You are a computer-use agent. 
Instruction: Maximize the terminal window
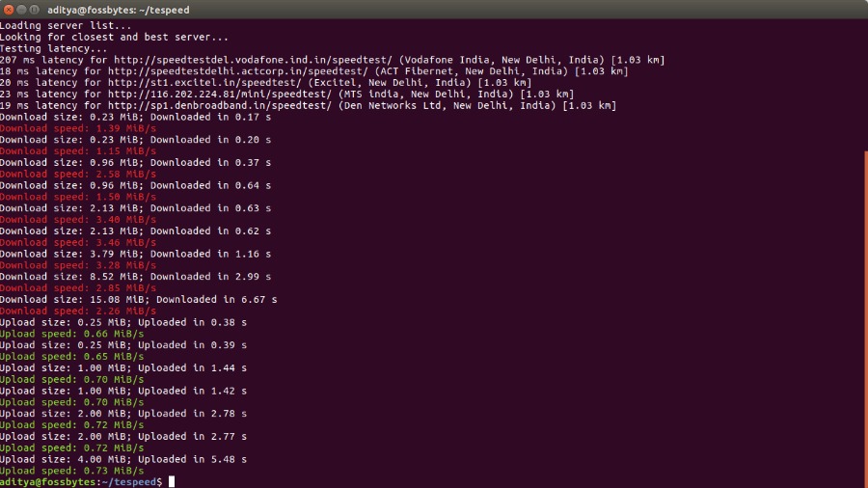point(35,9)
